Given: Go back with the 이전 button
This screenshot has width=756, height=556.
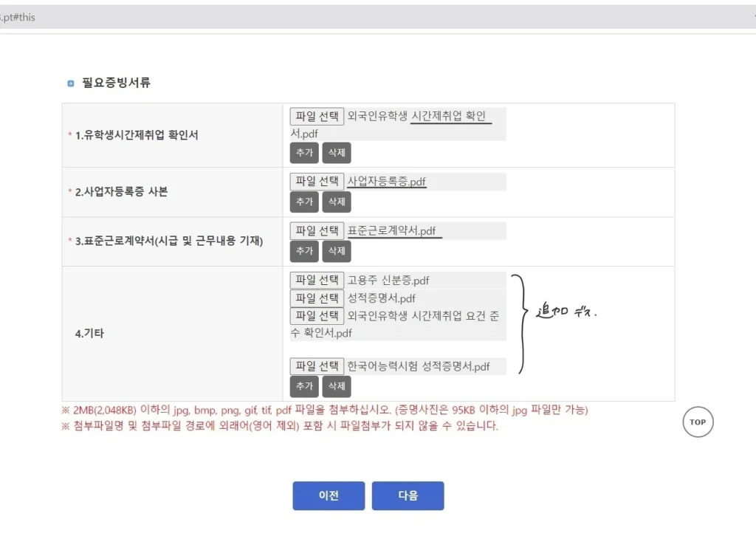Looking at the screenshot, I should pyautogui.click(x=329, y=496).
